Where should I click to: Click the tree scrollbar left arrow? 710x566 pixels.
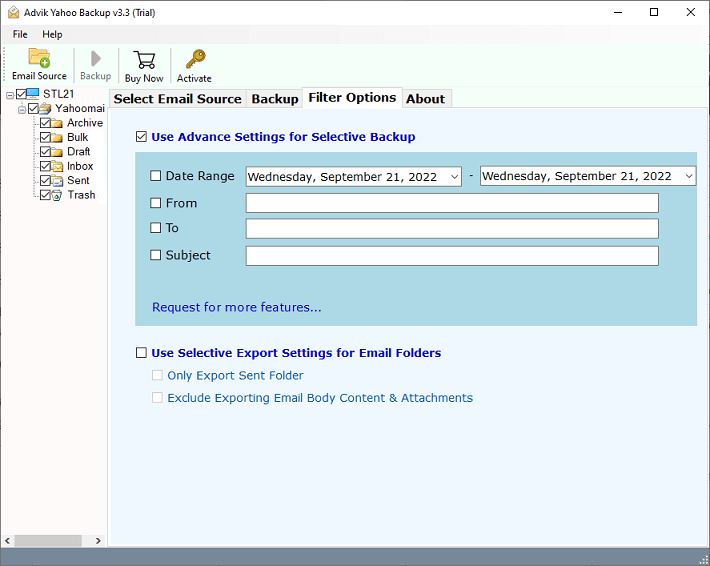(x=7, y=541)
